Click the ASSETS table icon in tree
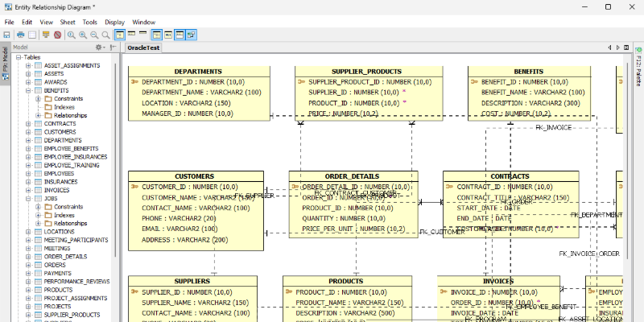Viewport: 644px width, 322px height. [38, 74]
